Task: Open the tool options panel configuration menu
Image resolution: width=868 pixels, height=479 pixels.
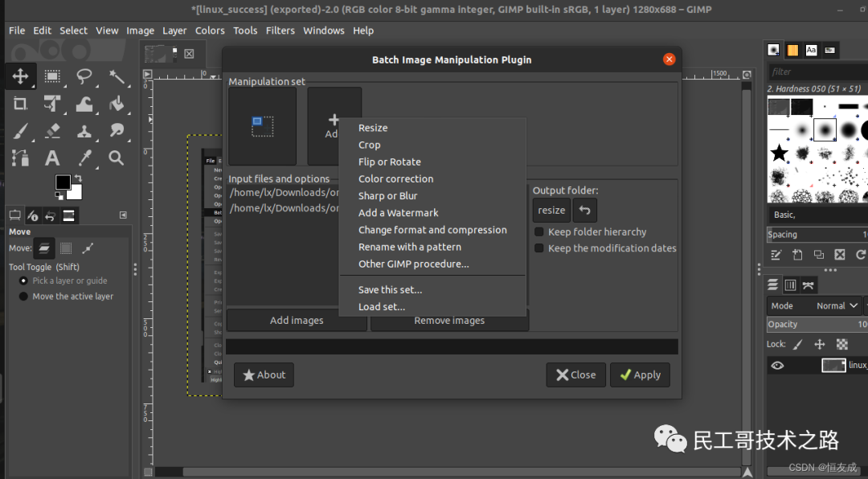Action: pyautogui.click(x=124, y=215)
